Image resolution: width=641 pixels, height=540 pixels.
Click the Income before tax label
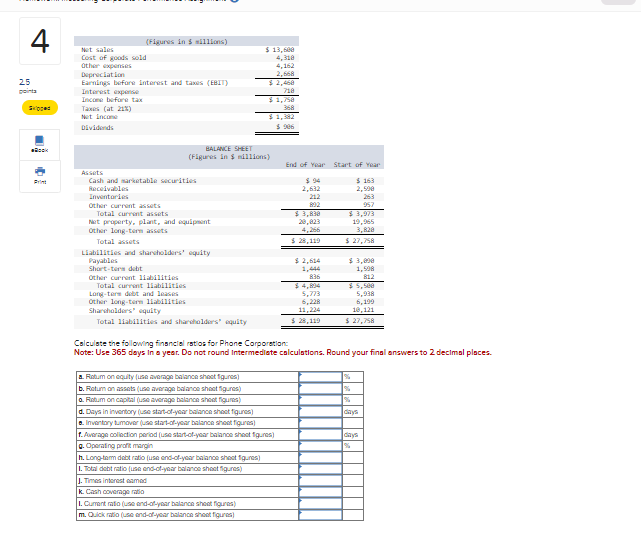coord(112,100)
